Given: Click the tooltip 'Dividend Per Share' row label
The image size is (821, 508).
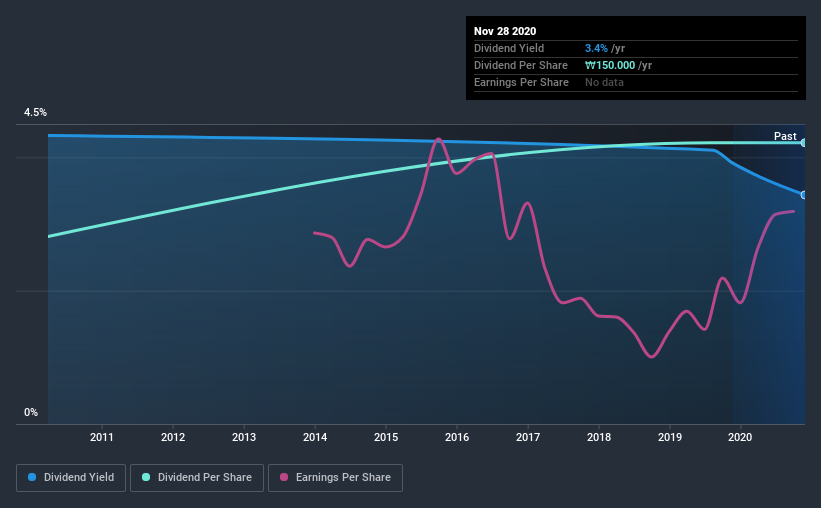Looking at the screenshot, I should pyautogui.click(x=520, y=65).
